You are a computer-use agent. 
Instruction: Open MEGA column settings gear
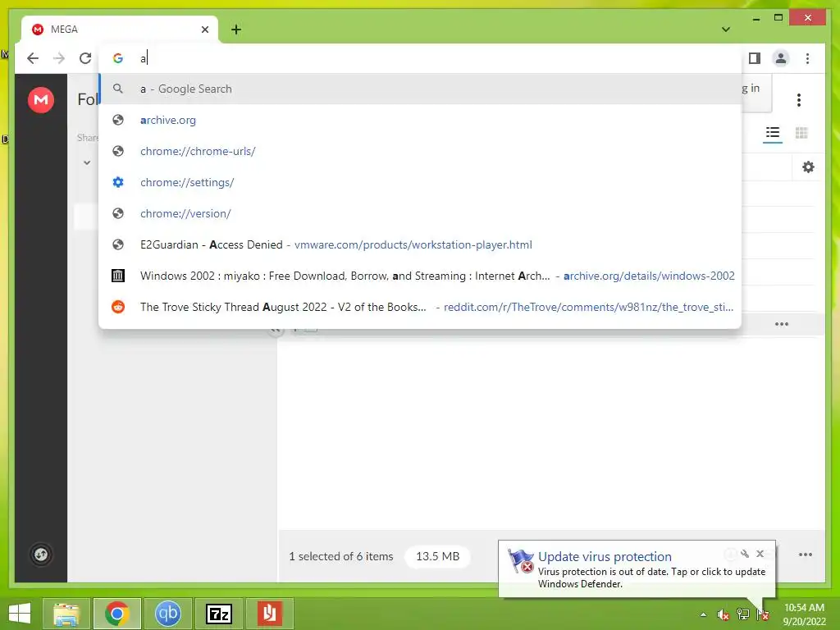click(808, 167)
